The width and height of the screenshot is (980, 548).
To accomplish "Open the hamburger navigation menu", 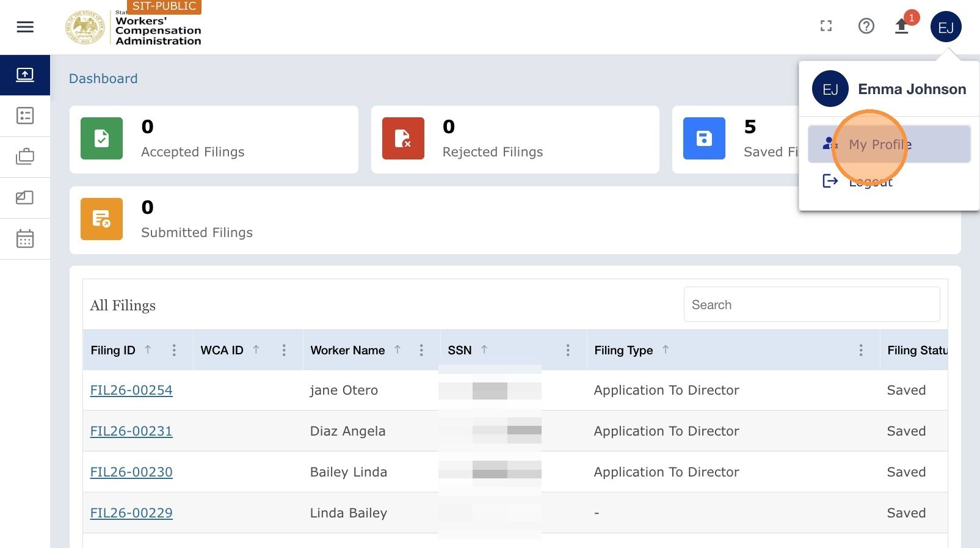I will click(25, 27).
